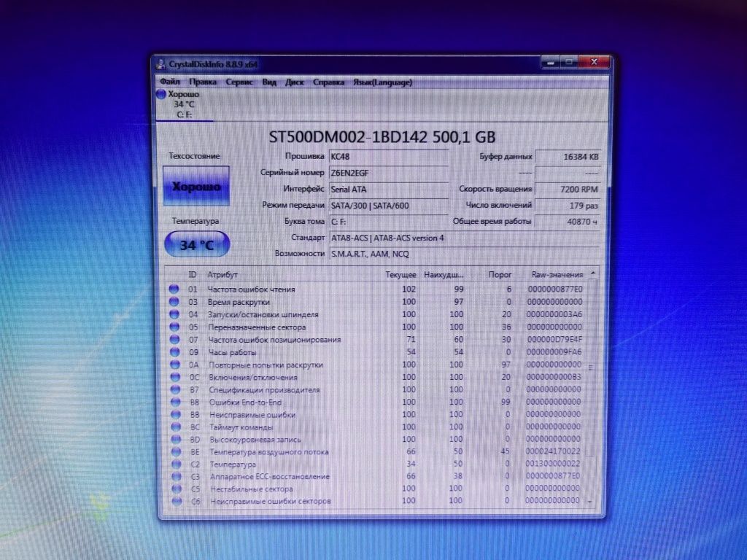
Task: Close the CrystalDiskInfo window
Action: pyautogui.click(x=594, y=62)
